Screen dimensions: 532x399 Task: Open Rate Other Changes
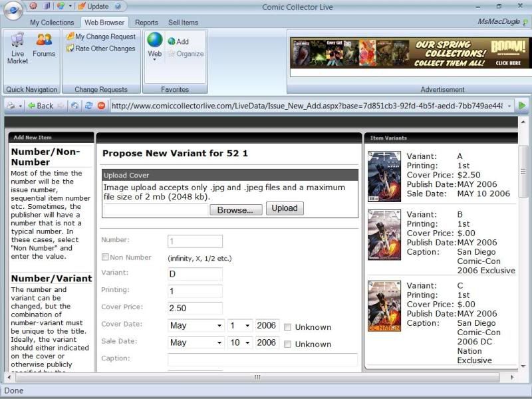101,49
